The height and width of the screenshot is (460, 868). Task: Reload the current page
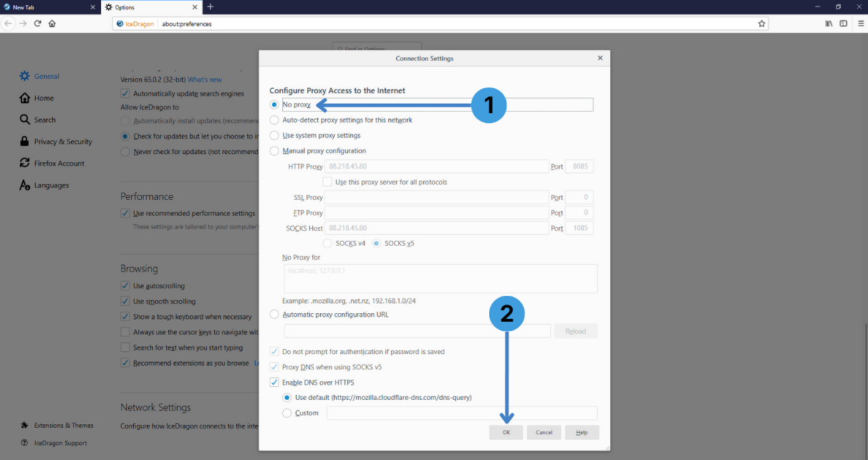pos(38,24)
